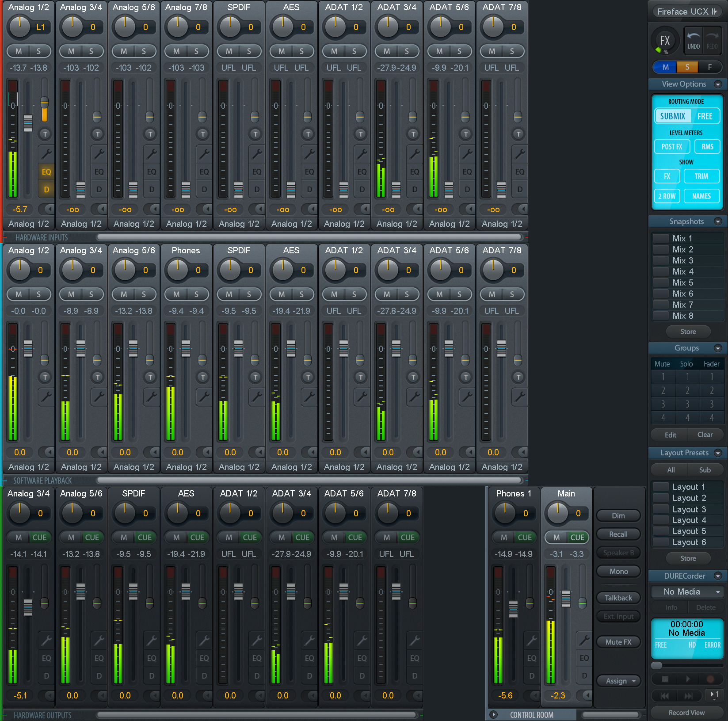Select Mix 1 snapshot
The image size is (728, 721).
687,238
